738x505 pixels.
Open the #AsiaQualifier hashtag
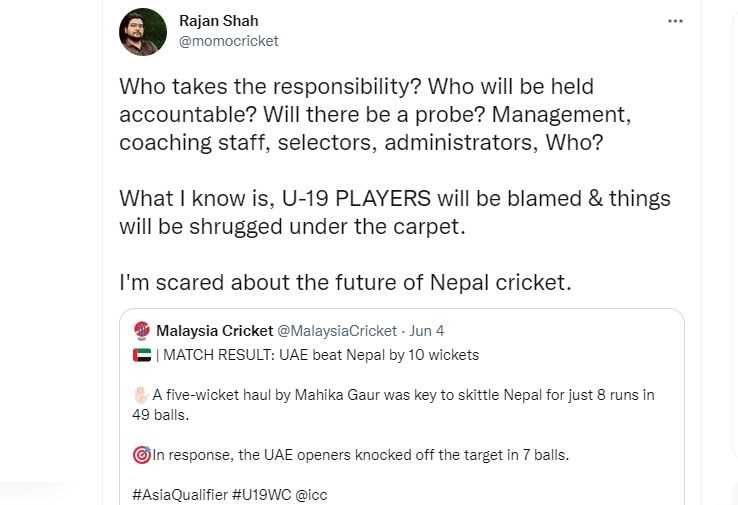point(180,495)
